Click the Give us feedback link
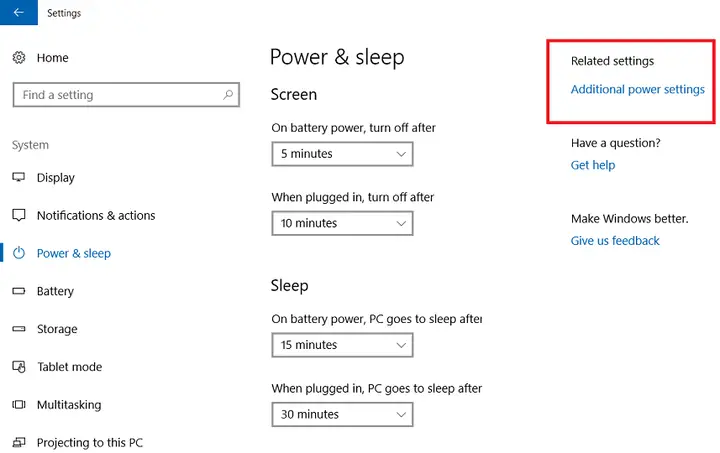 click(x=615, y=241)
